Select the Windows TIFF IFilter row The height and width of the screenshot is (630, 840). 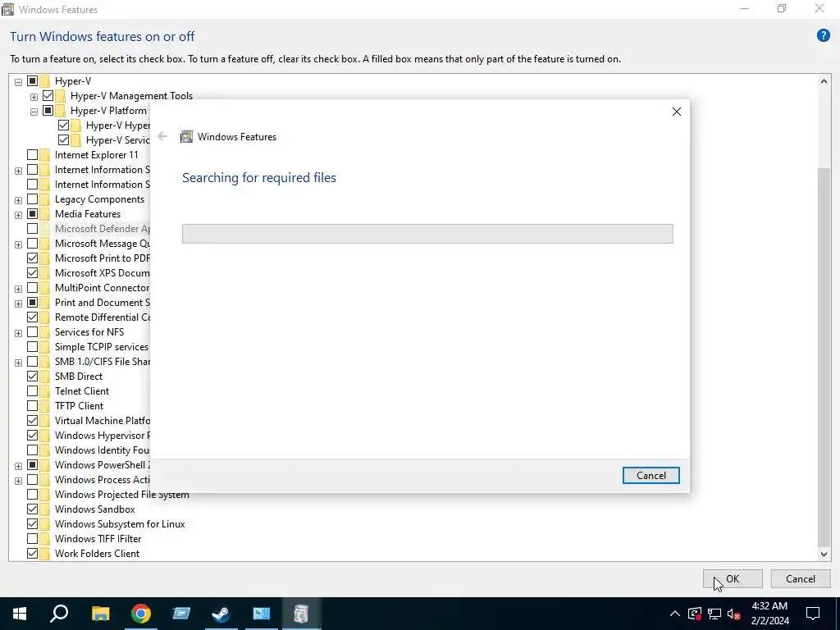tap(98, 538)
